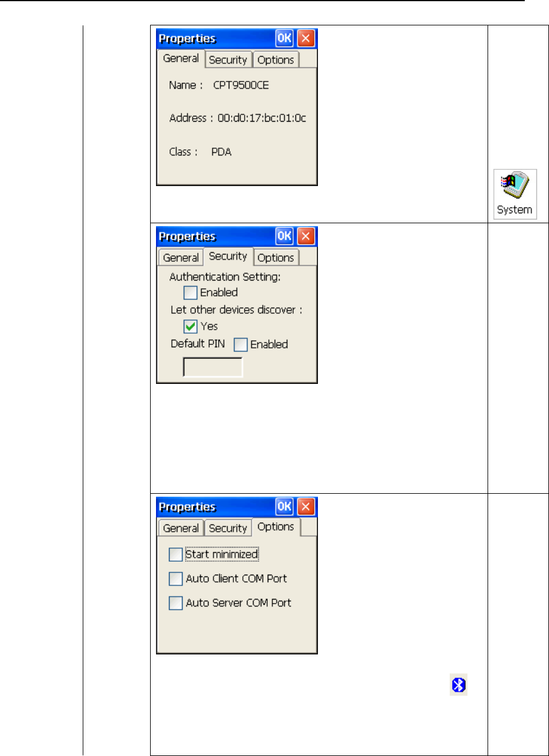549x756 pixels.
Task: Click the blue Bluetooth icon
Action: pos(459,685)
